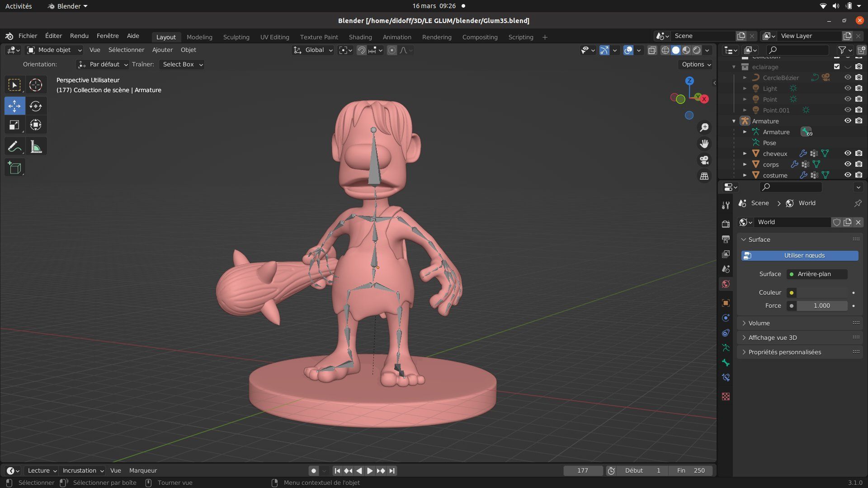Toggle X-ray display mode
The image size is (868, 488).
(652, 50)
